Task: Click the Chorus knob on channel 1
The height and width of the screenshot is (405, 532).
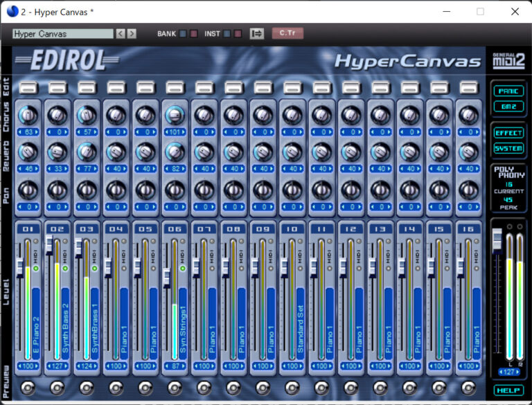Action: 28,116
